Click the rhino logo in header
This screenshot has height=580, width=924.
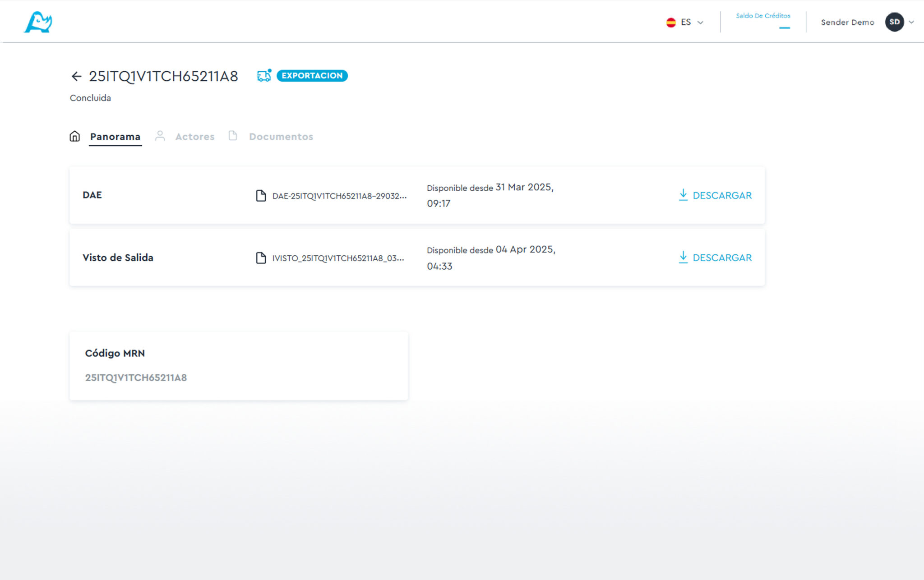[x=38, y=22]
